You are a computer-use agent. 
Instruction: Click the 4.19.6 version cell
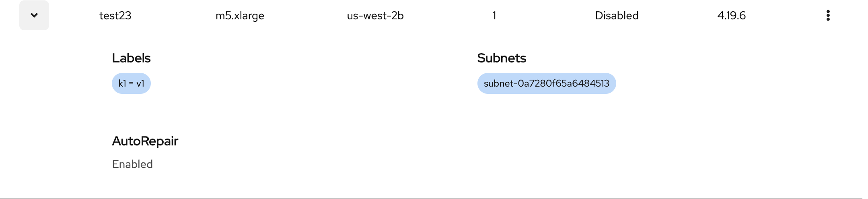click(731, 15)
